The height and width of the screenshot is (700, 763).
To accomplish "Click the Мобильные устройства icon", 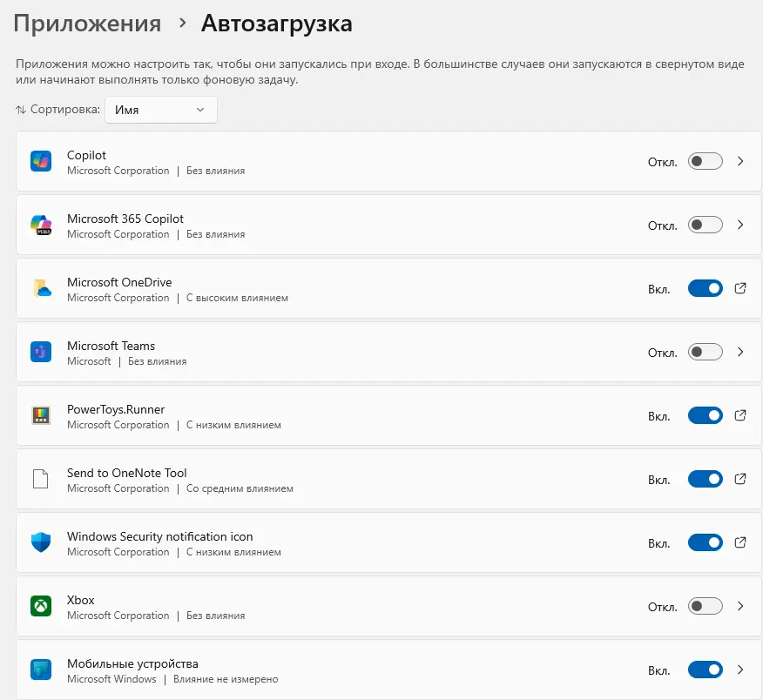I will pyautogui.click(x=41, y=670).
